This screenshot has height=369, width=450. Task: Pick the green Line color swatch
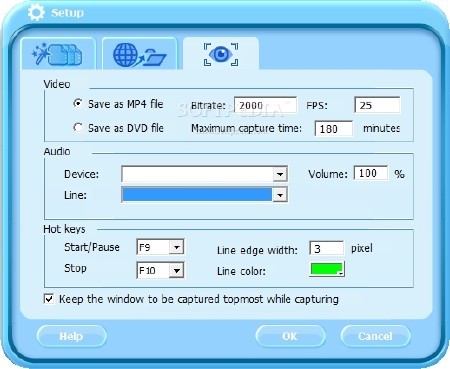point(327,269)
